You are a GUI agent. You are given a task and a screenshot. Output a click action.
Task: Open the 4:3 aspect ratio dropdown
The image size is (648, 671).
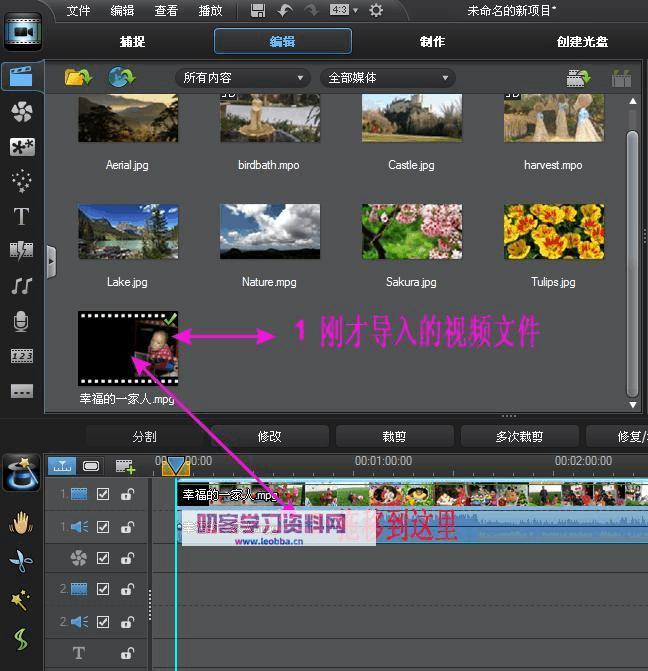342,10
